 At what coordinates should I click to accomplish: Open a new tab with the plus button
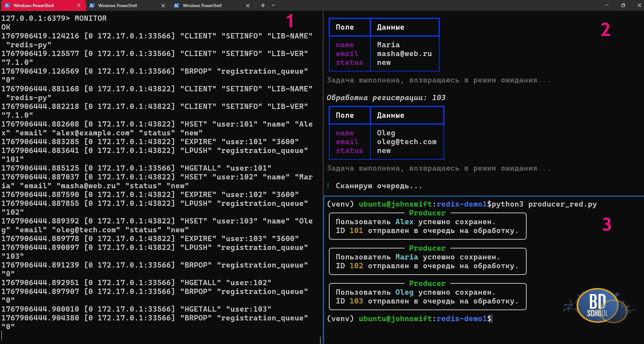(263, 5)
